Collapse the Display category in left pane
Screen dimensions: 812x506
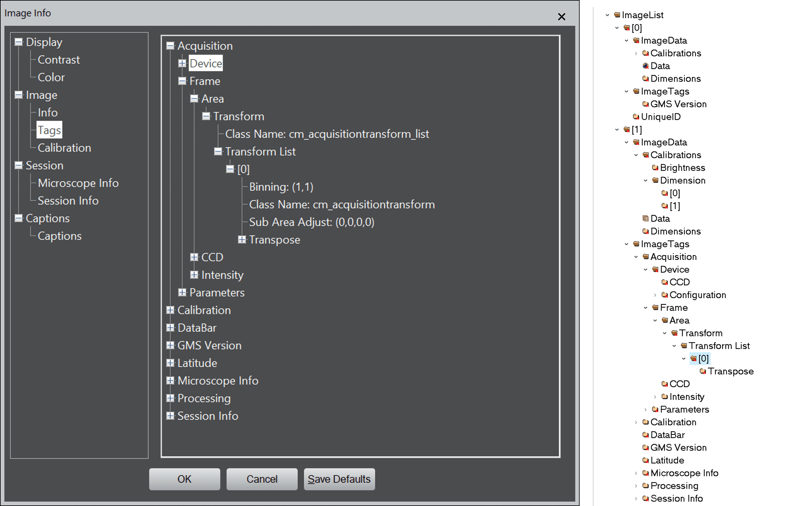[x=19, y=42]
